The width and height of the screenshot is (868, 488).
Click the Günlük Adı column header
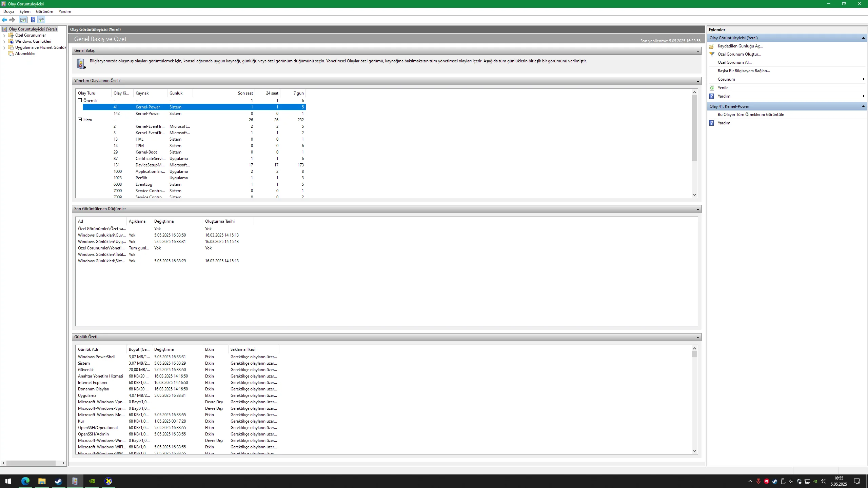coord(101,349)
